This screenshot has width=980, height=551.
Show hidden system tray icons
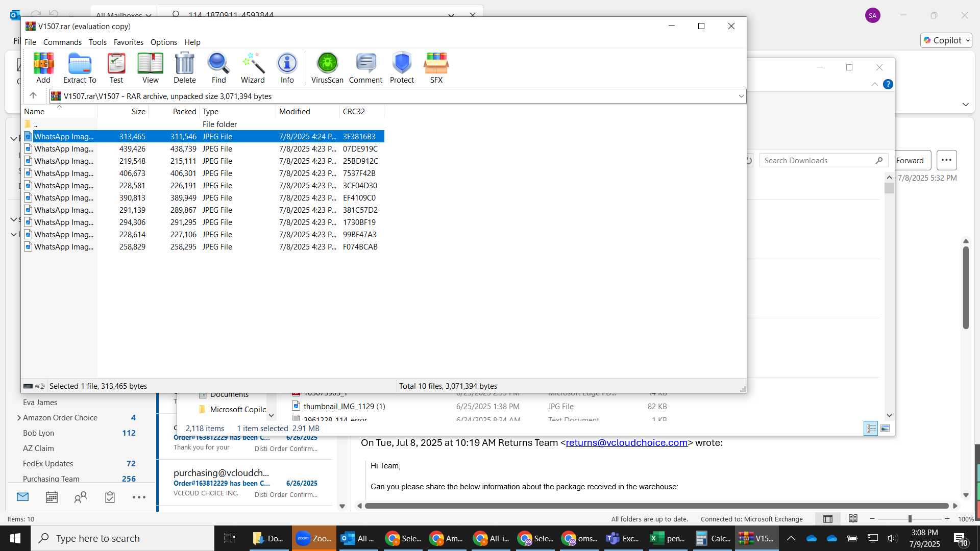791,538
